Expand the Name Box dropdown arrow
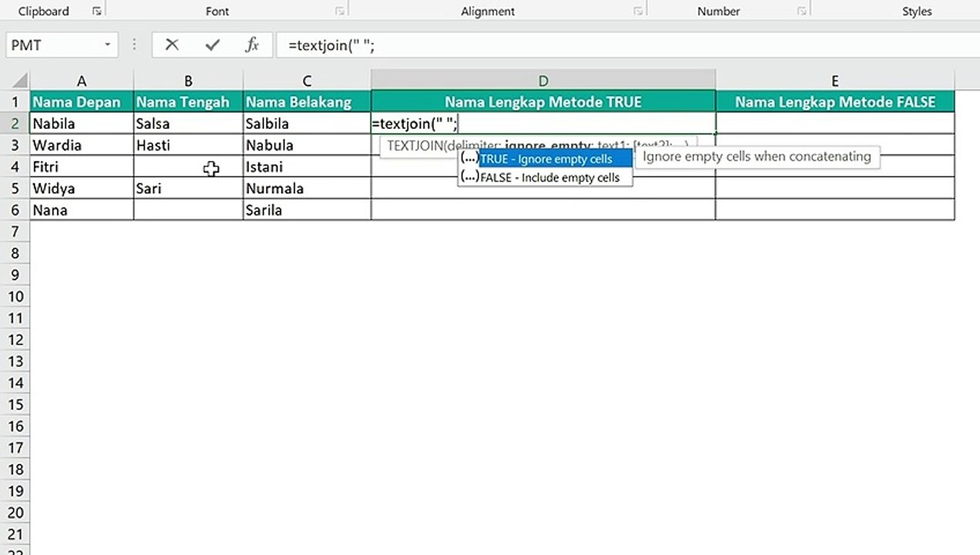Viewport: 980px width, 555px height. coord(108,45)
